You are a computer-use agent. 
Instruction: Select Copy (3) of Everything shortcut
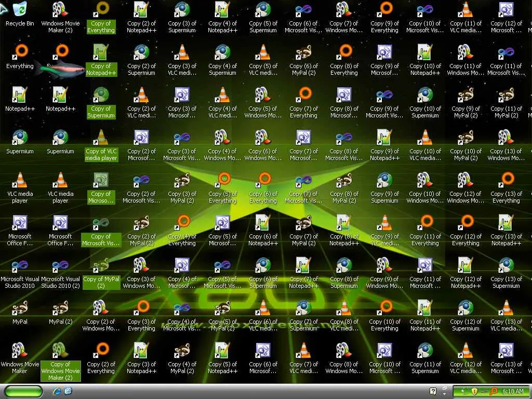pos(141,315)
